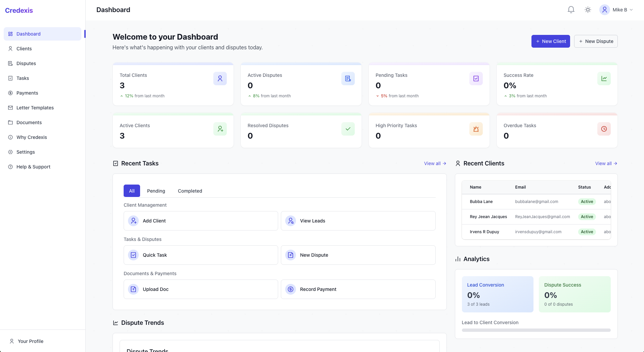This screenshot has height=352, width=644.
Task: Click Analytics bar chart icon
Action: (x=458, y=259)
